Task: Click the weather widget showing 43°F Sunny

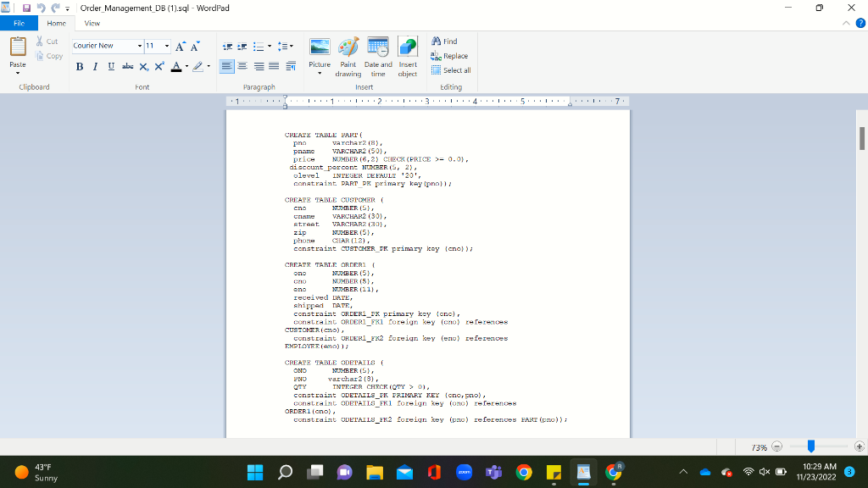Action: pos(36,473)
